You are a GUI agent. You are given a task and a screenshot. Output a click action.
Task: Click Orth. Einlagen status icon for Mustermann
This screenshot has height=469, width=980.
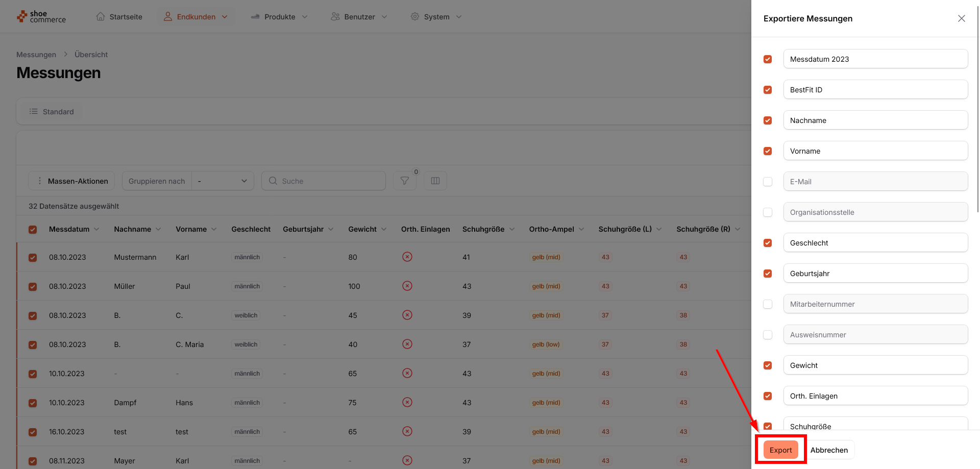(x=407, y=257)
